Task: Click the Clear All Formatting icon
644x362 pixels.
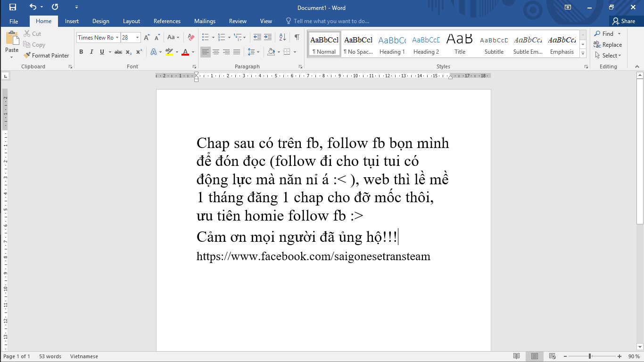Action: click(191, 37)
